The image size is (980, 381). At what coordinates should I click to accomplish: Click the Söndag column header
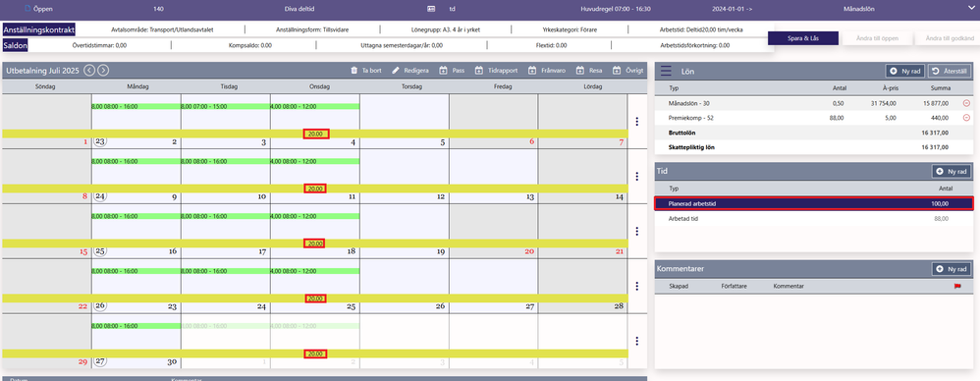46,86
